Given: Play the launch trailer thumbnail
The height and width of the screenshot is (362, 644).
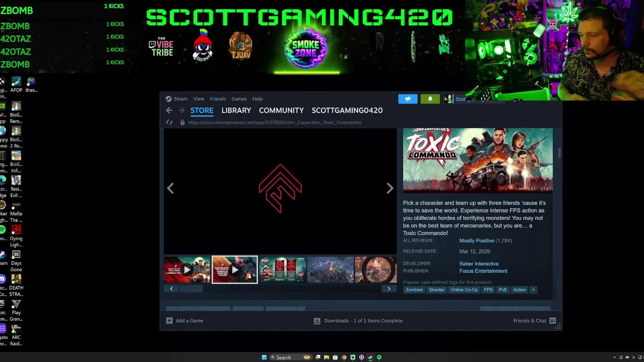Looking at the screenshot, I should coord(187,270).
